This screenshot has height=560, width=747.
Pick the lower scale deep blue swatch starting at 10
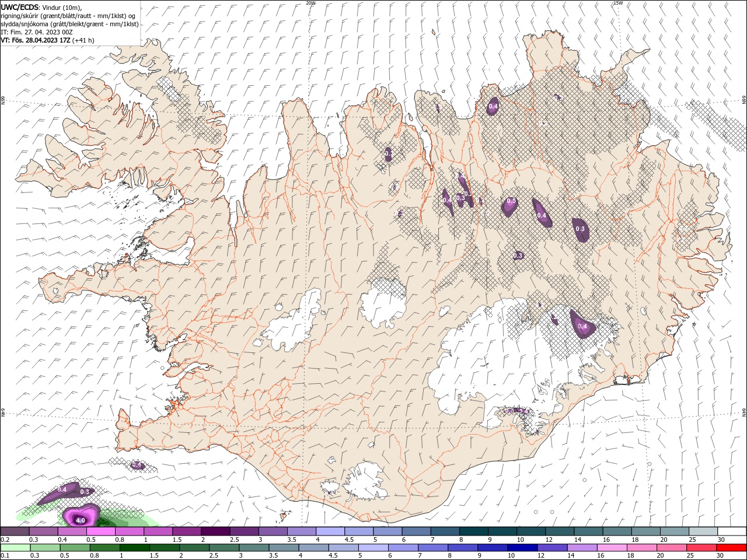(522, 548)
